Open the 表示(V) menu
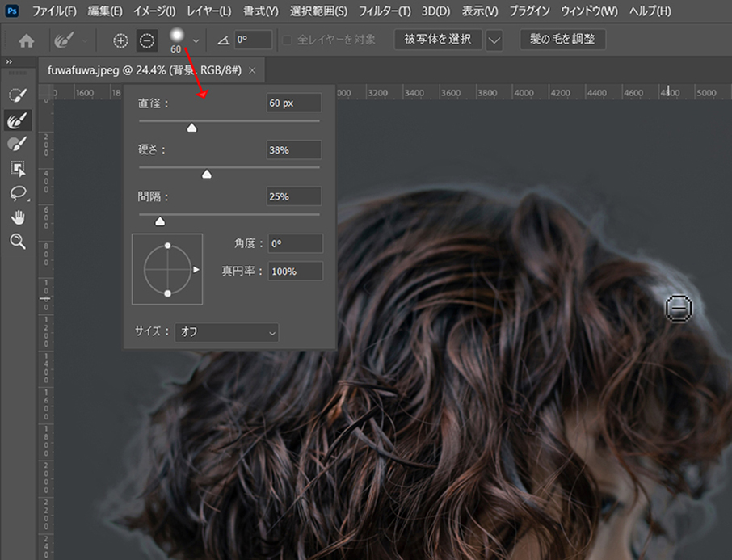 click(480, 11)
